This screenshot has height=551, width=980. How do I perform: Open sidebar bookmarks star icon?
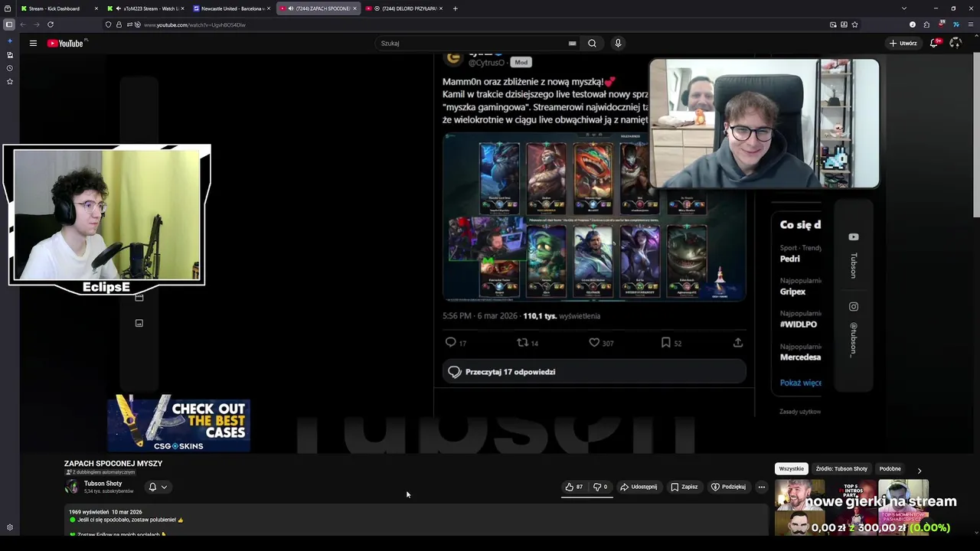[x=9, y=81]
